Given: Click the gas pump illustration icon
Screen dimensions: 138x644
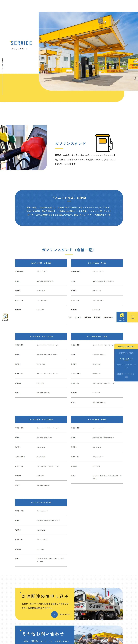Looking at the screenshot, I should [104, 143].
